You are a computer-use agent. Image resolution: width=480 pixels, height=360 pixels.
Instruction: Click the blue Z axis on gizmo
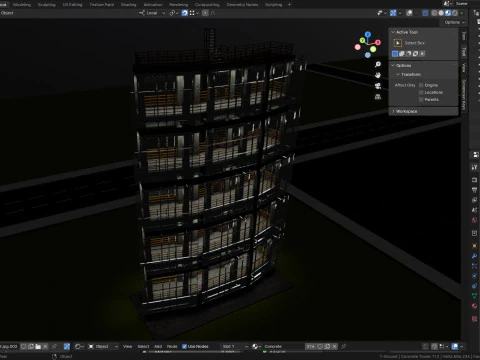point(368,34)
